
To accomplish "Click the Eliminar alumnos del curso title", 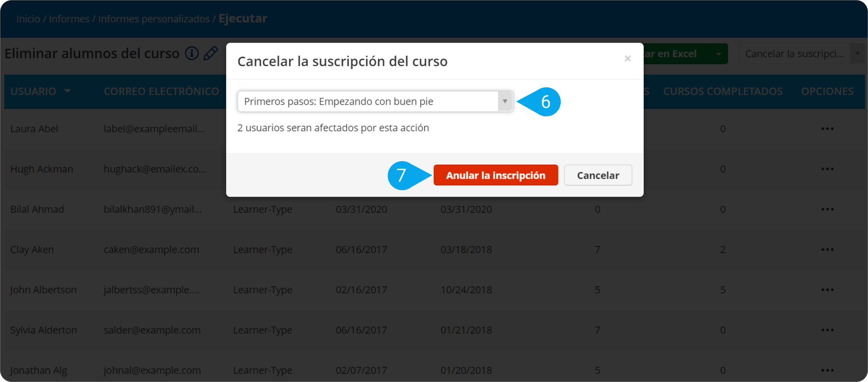I will [92, 54].
